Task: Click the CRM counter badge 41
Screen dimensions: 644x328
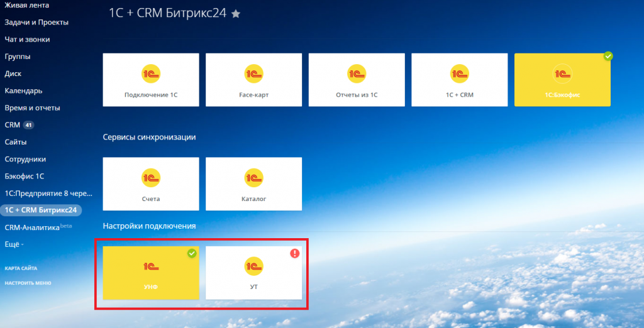Action: [28, 125]
